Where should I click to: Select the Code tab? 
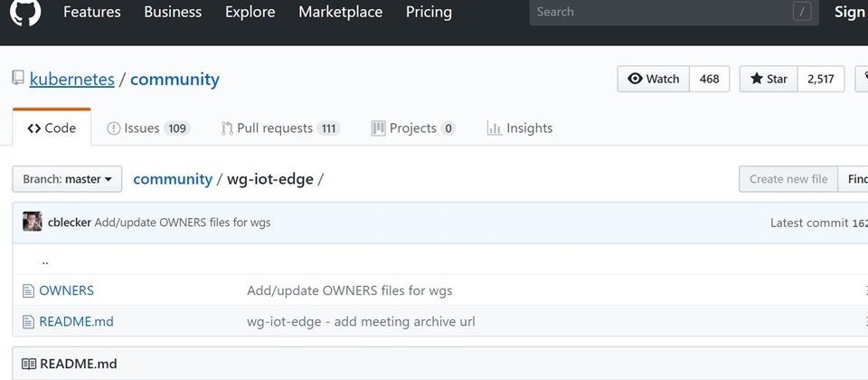52,128
